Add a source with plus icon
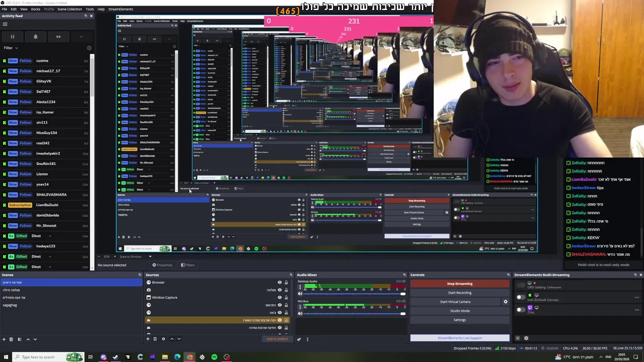Screen dimensions: 644x362 tap(148, 339)
